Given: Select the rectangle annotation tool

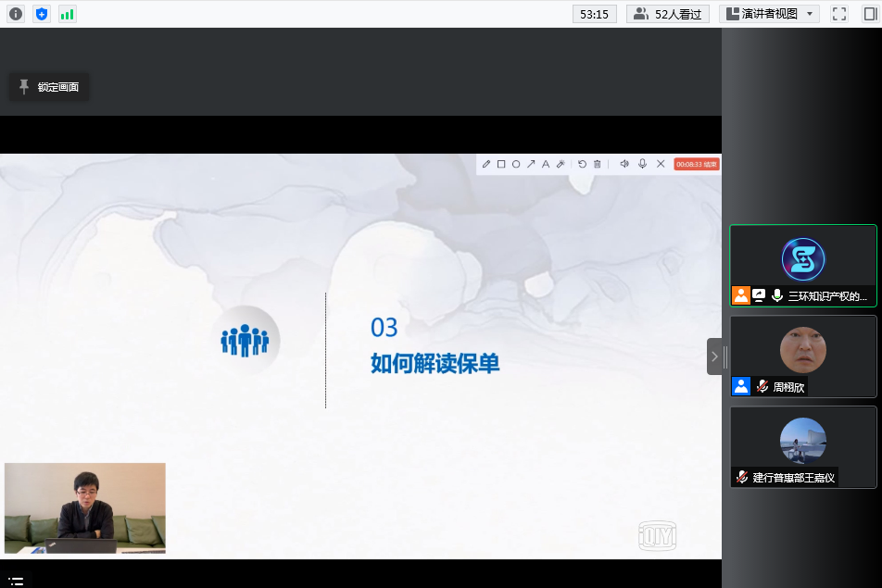Looking at the screenshot, I should pos(501,164).
